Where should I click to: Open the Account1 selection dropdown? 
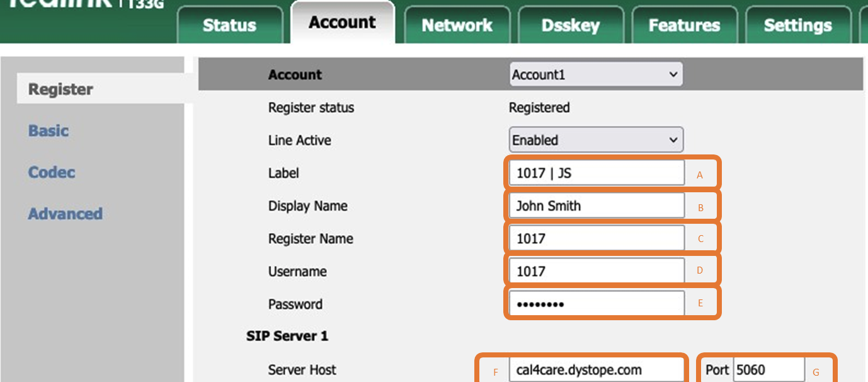tap(595, 74)
